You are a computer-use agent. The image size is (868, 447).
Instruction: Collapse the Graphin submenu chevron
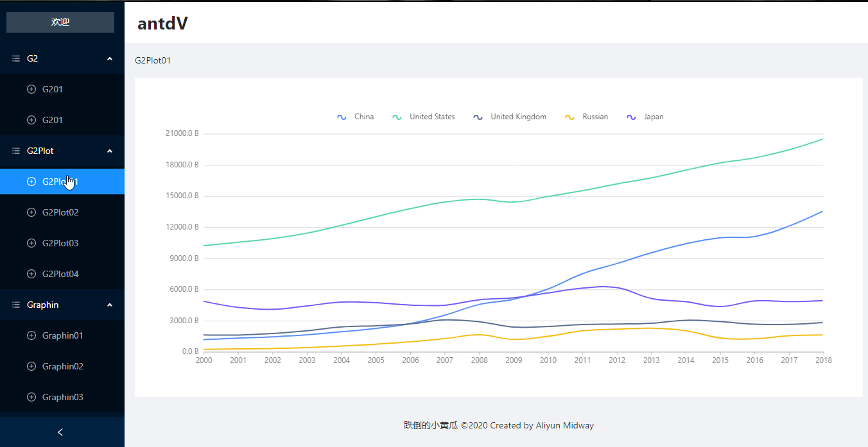point(110,305)
